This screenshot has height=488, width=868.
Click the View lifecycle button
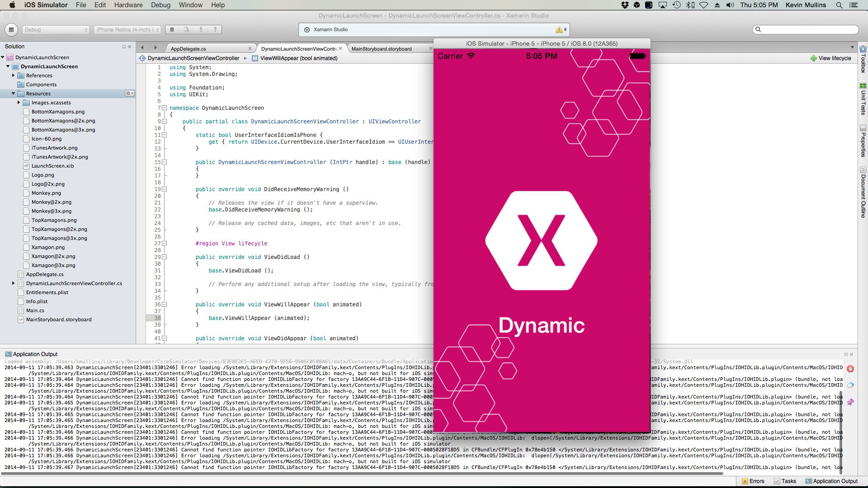(x=831, y=58)
